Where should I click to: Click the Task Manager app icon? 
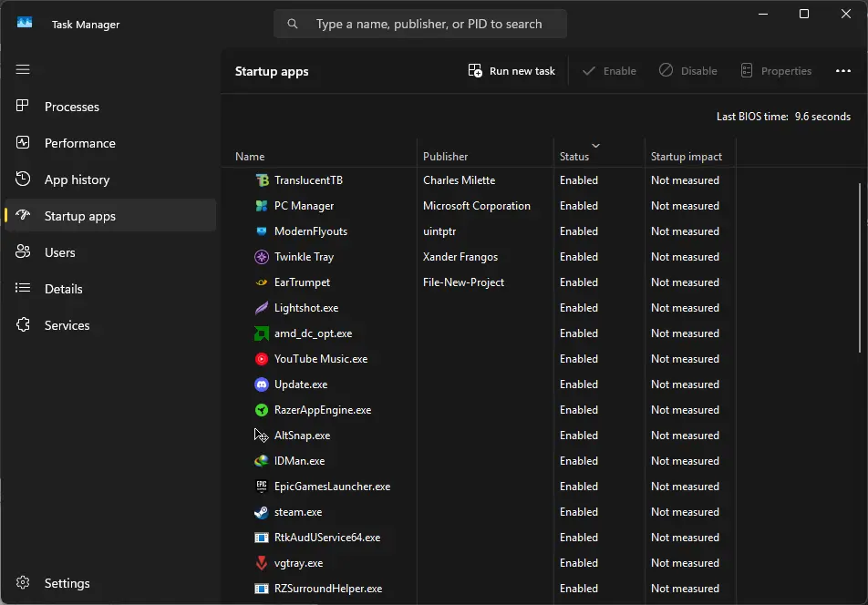click(x=25, y=23)
